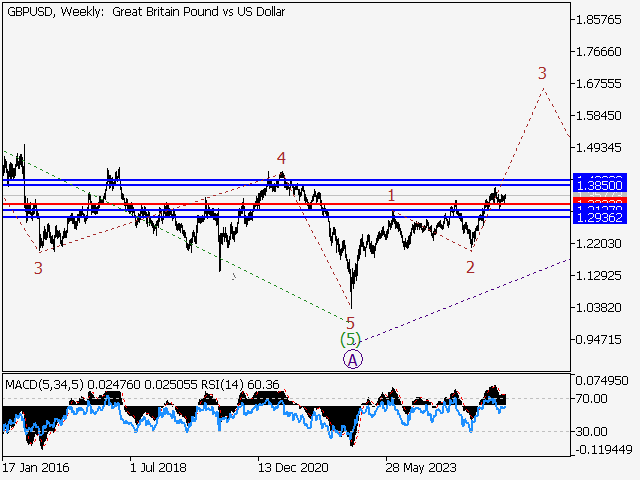Viewport: 640px width, 480px height.
Task: Click the 1.29362 blue price level tag
Action: pyautogui.click(x=600, y=217)
